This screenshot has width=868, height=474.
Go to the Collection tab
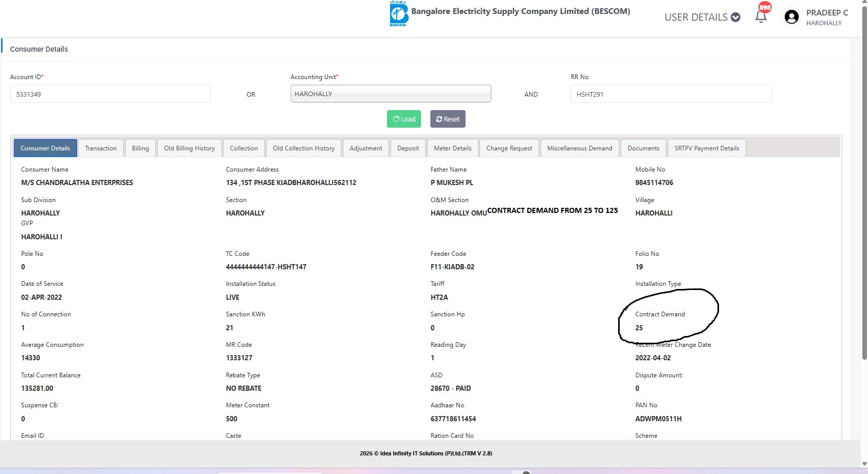[244, 148]
